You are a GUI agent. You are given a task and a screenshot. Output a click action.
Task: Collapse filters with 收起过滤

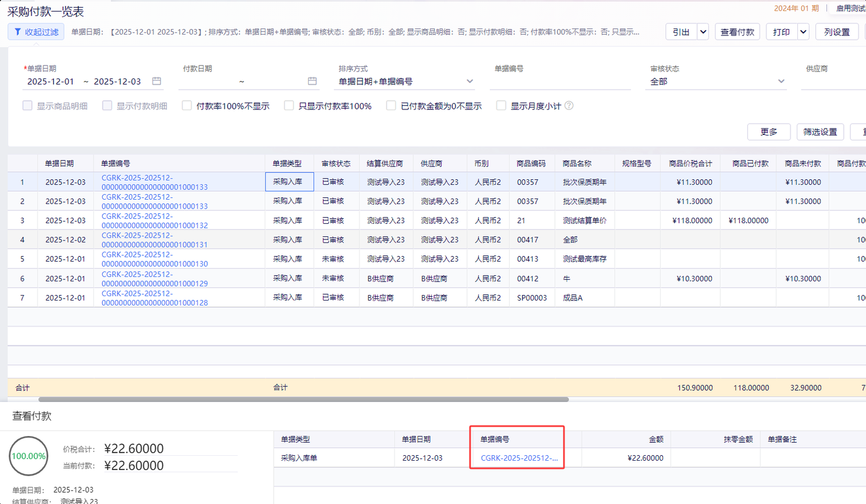[36, 32]
